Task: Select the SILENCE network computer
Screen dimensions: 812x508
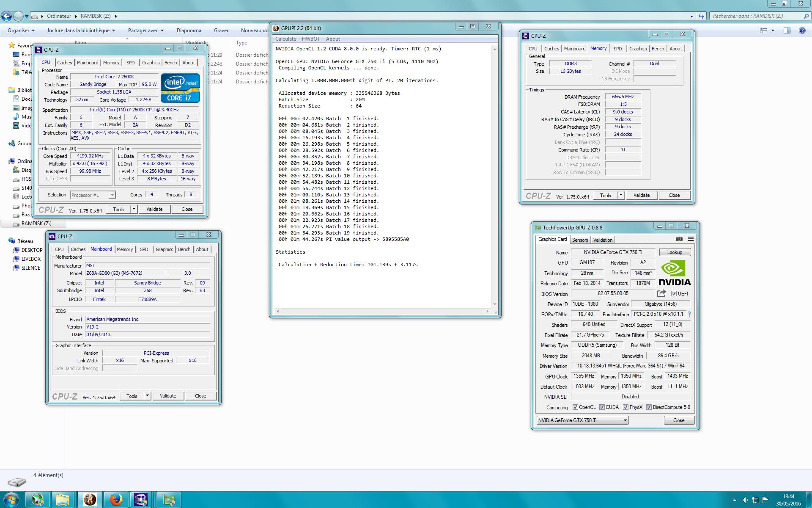Action: (30, 268)
